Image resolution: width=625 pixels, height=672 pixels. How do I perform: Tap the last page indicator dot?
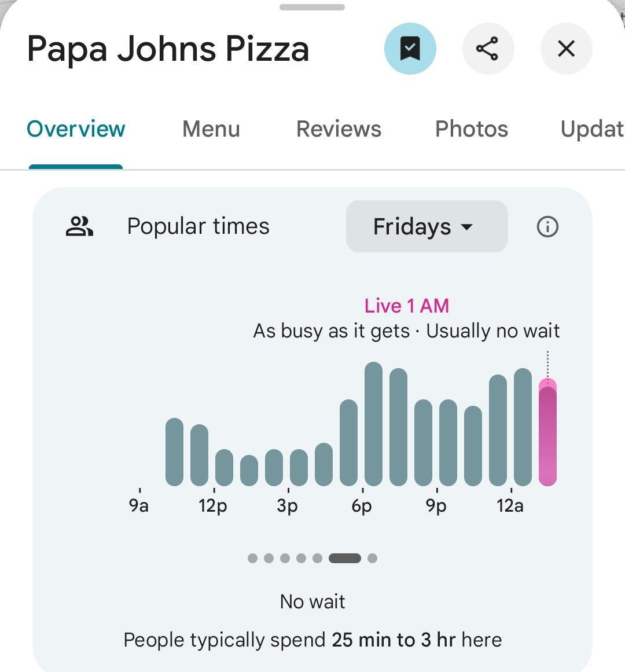coord(373,558)
